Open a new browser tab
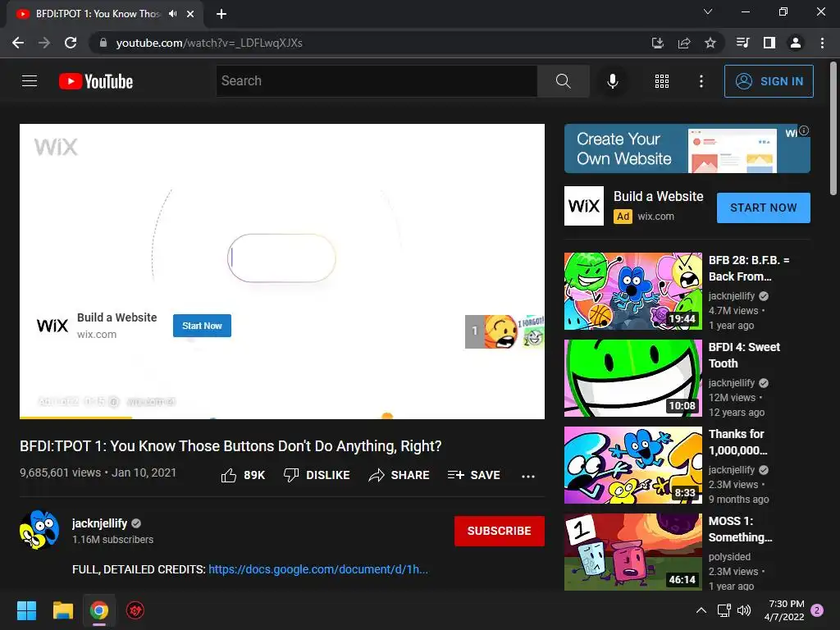Image resolution: width=840 pixels, height=630 pixels. pos(221,14)
